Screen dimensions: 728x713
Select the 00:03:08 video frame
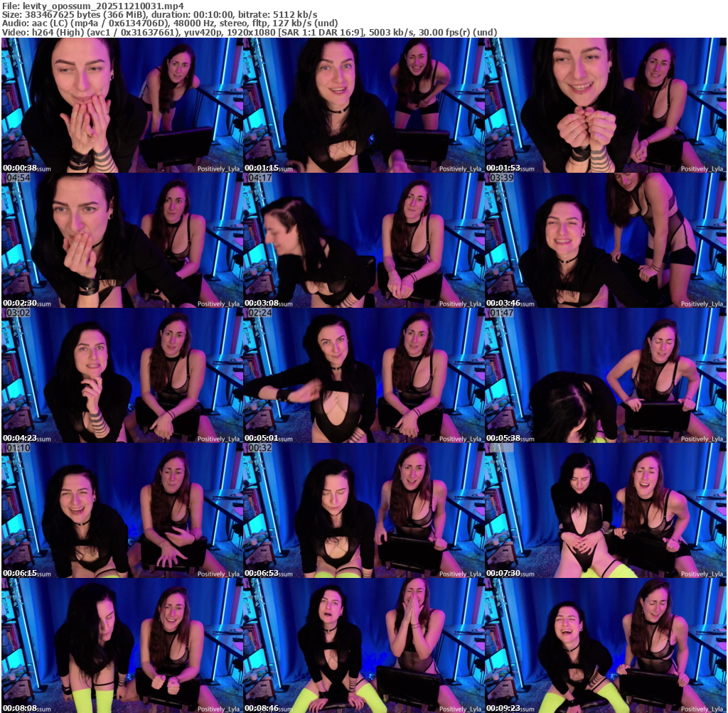[363, 240]
